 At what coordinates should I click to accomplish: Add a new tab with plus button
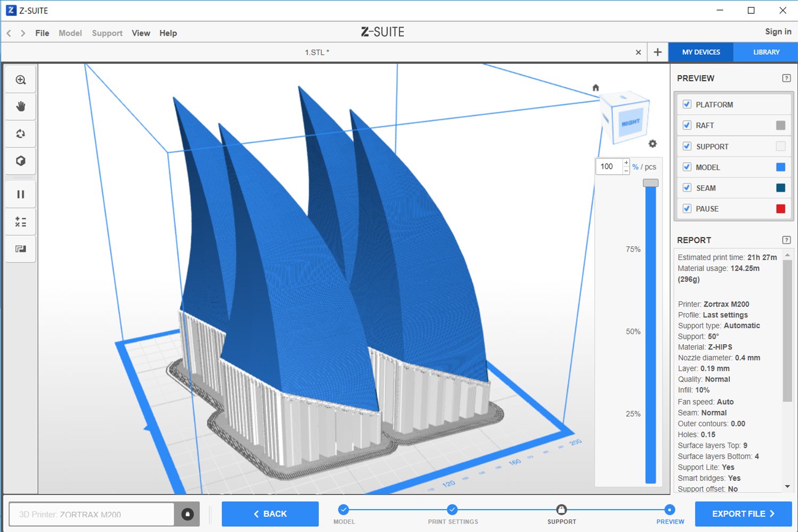[x=658, y=52]
